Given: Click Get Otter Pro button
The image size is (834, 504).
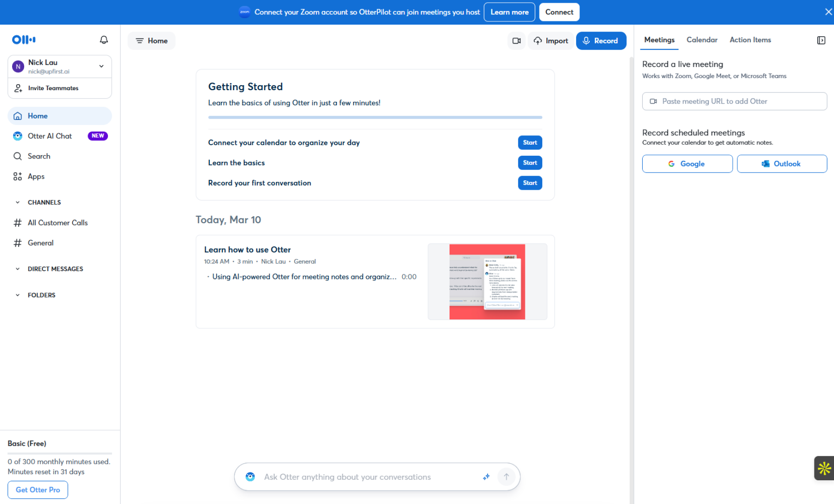Looking at the screenshot, I should click(38, 490).
